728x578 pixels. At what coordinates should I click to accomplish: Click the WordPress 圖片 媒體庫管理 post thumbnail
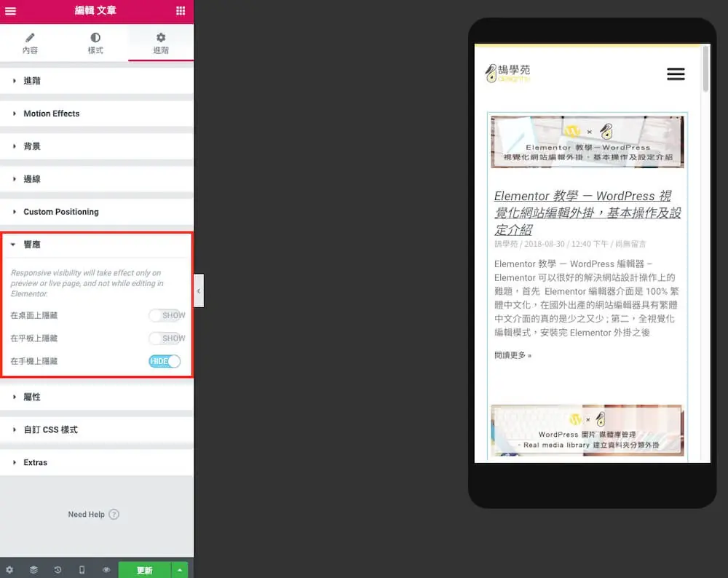[587, 430]
